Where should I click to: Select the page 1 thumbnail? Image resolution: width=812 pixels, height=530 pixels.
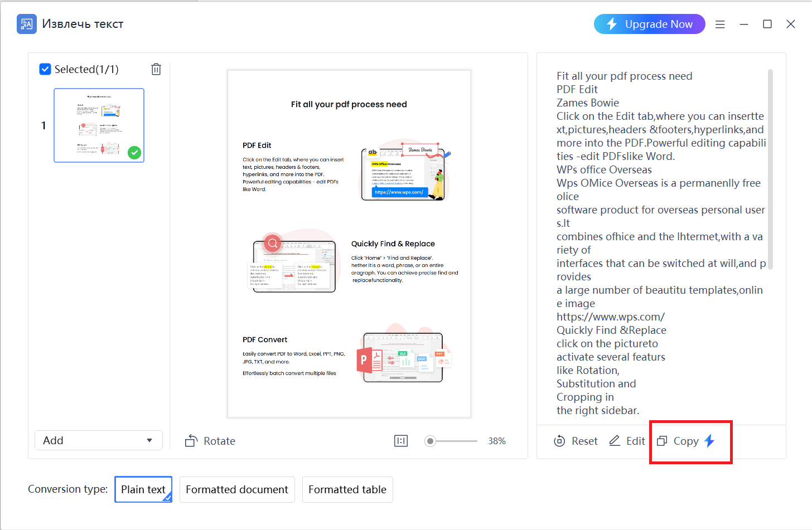pos(99,125)
